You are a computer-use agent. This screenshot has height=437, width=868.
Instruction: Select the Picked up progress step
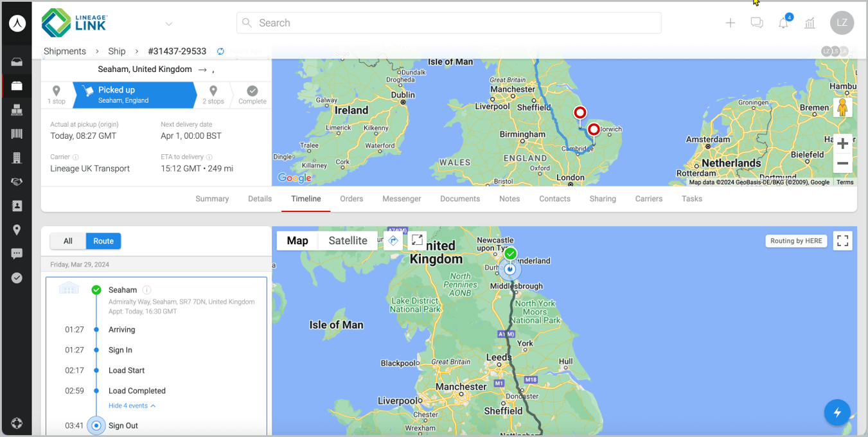pos(134,95)
